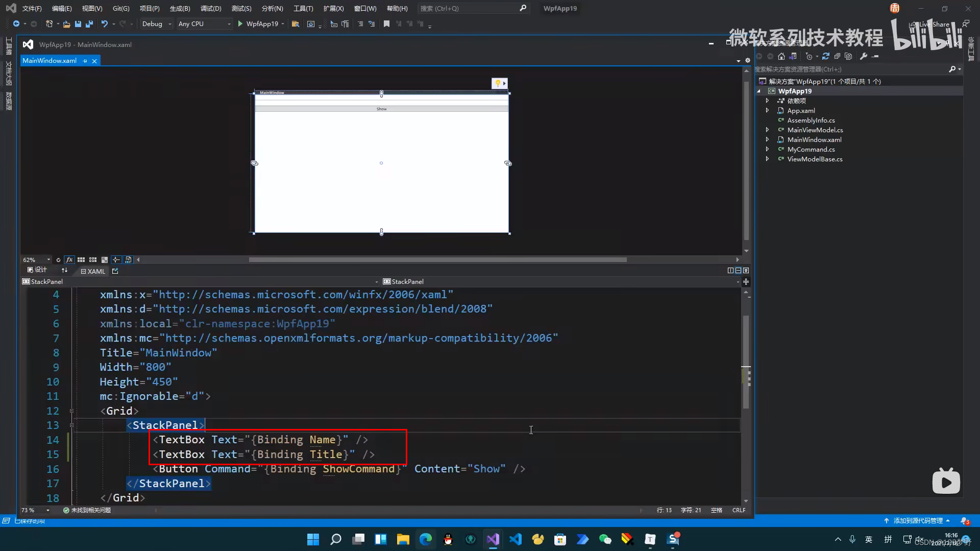Start debugging WpfApp19 with green play
Viewport: 980px width, 551px height.
tap(258, 24)
